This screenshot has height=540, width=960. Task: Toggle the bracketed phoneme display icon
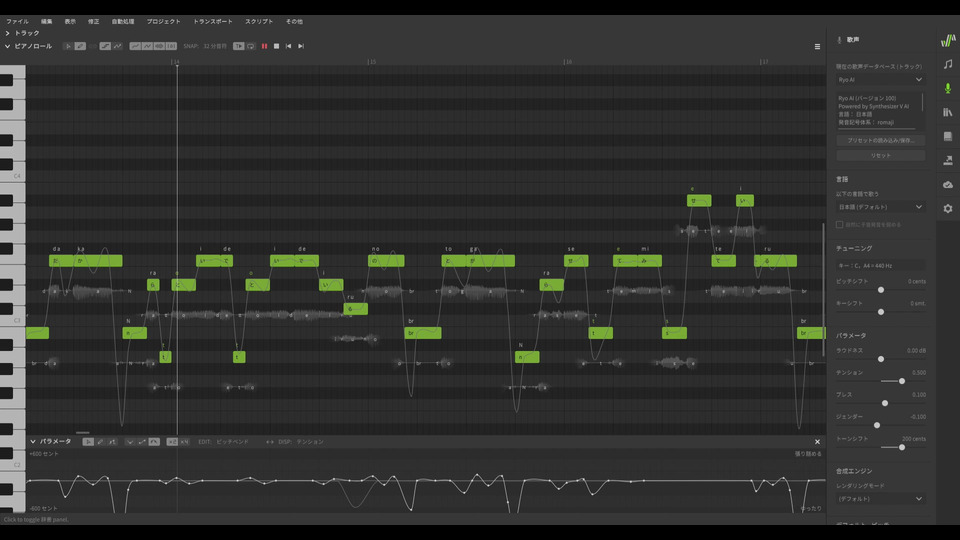(171, 47)
